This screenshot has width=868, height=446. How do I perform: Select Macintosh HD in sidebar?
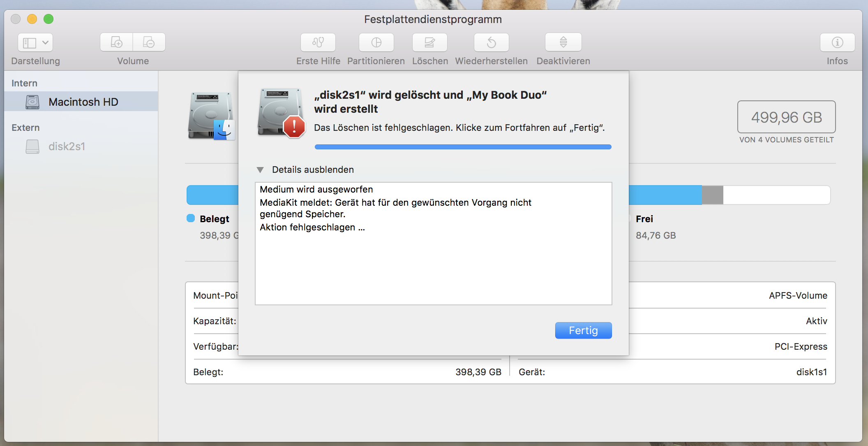(83, 102)
